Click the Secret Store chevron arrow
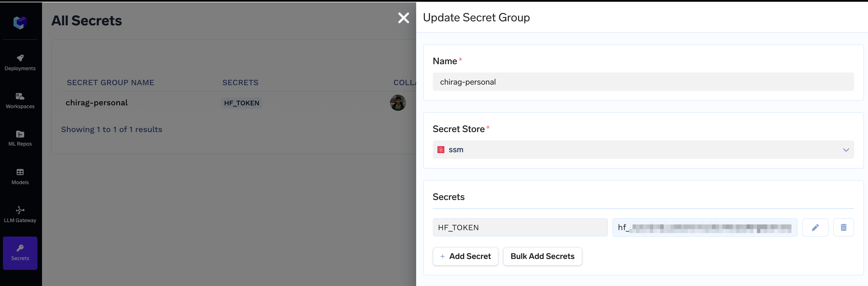The width and height of the screenshot is (868, 286). [846, 150]
